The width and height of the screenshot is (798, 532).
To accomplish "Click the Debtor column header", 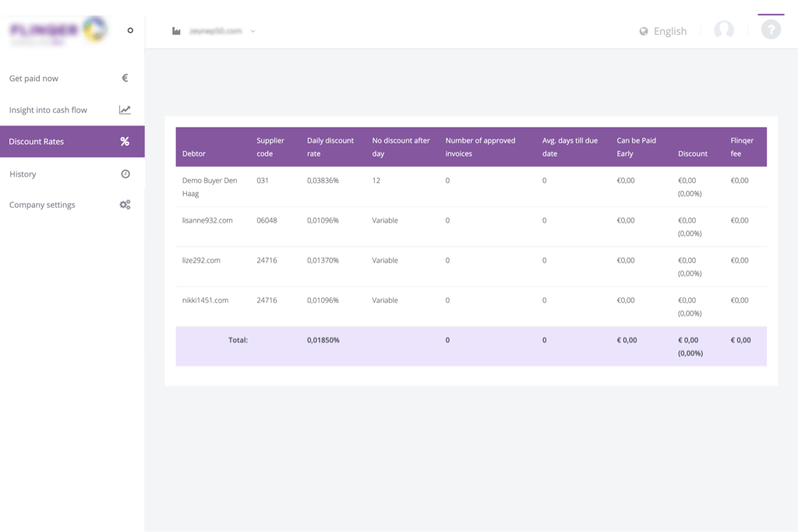I will [x=194, y=153].
